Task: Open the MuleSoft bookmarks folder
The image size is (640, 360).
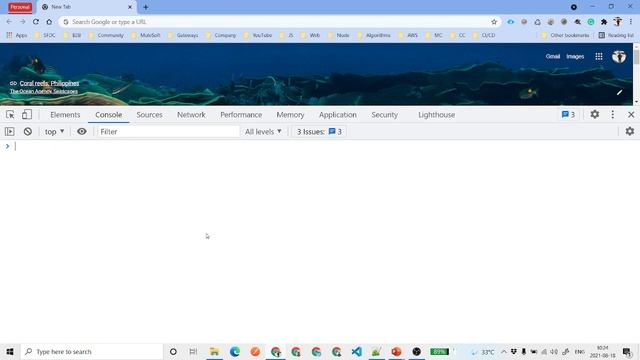Action: pyautogui.click(x=146, y=36)
